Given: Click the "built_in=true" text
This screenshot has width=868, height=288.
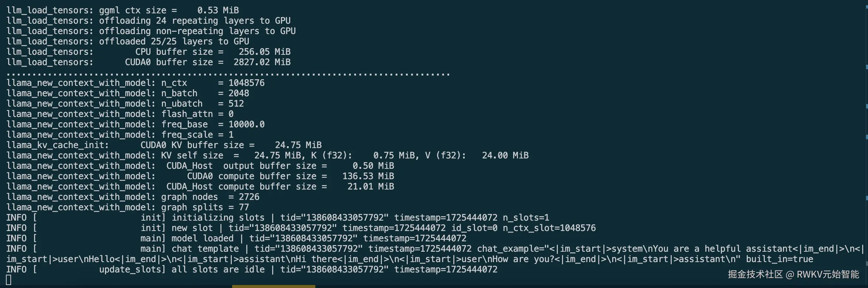Looking at the screenshot, I should (x=779, y=259).
